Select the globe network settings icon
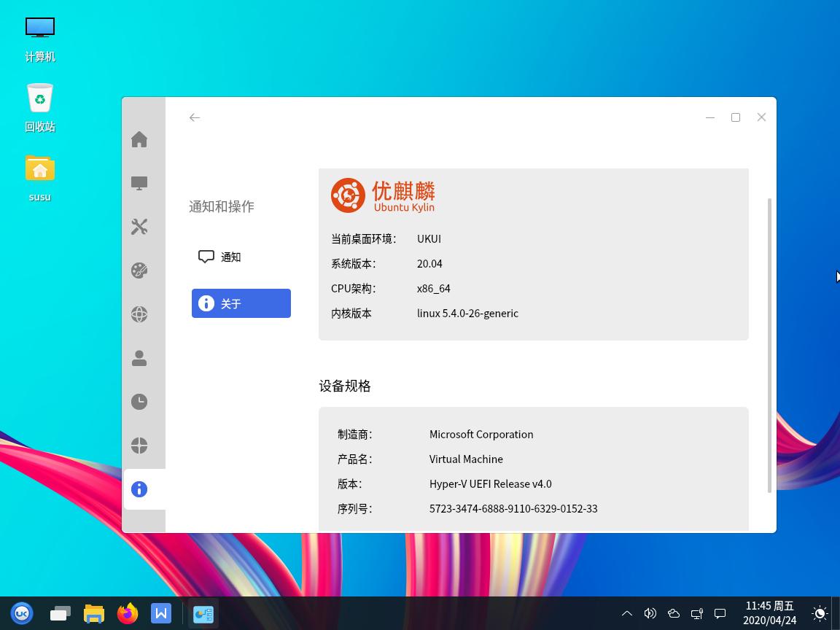 point(139,314)
